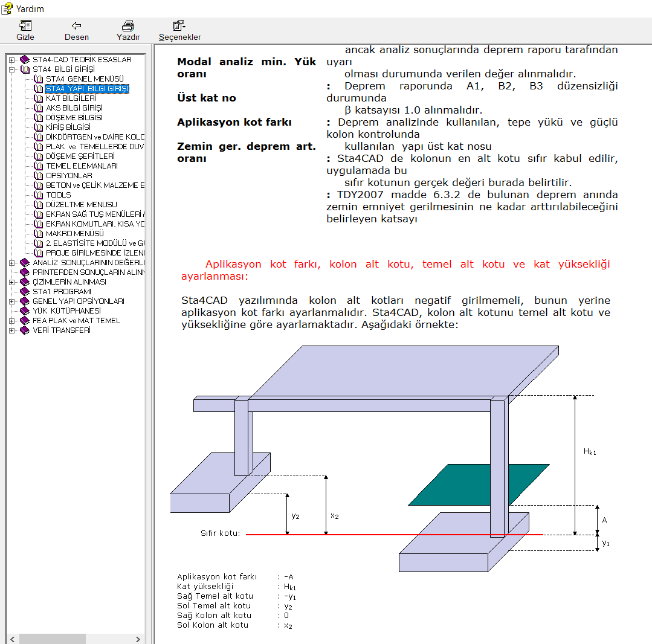The width and height of the screenshot is (652, 644).
Task: Click the left arrow of the horizontal scrollbar
Action: (11, 639)
